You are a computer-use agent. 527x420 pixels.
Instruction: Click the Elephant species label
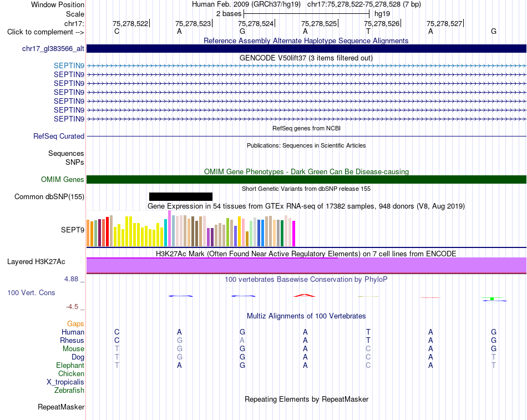point(70,365)
